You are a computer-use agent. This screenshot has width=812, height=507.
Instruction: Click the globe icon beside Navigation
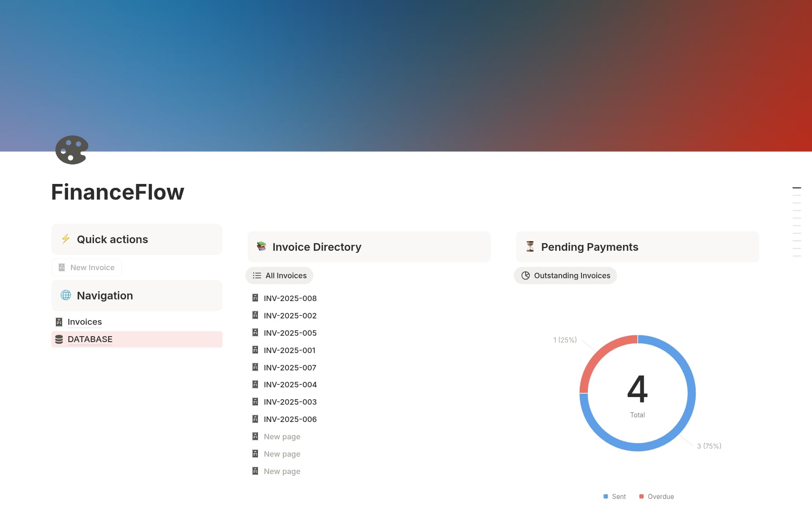66,295
